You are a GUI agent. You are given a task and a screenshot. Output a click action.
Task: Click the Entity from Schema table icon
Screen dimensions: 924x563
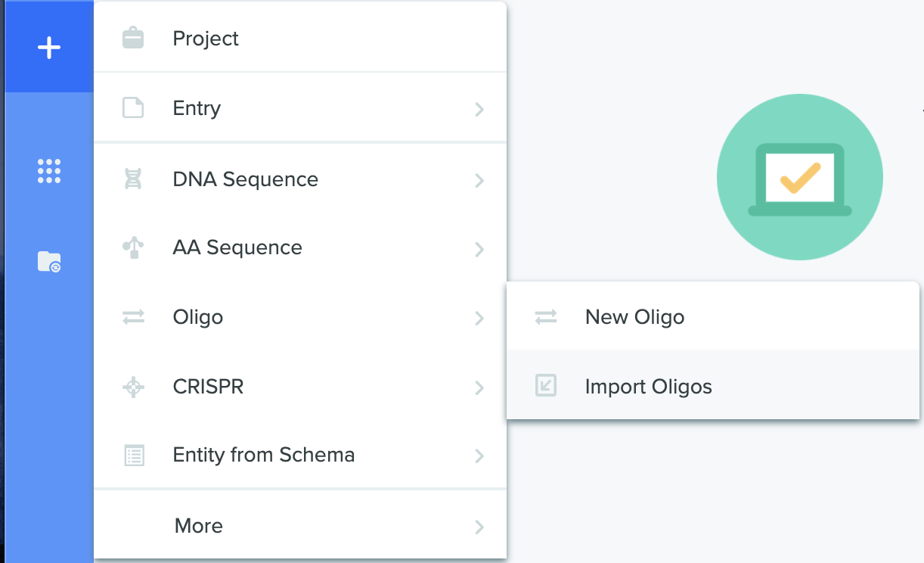tap(134, 456)
